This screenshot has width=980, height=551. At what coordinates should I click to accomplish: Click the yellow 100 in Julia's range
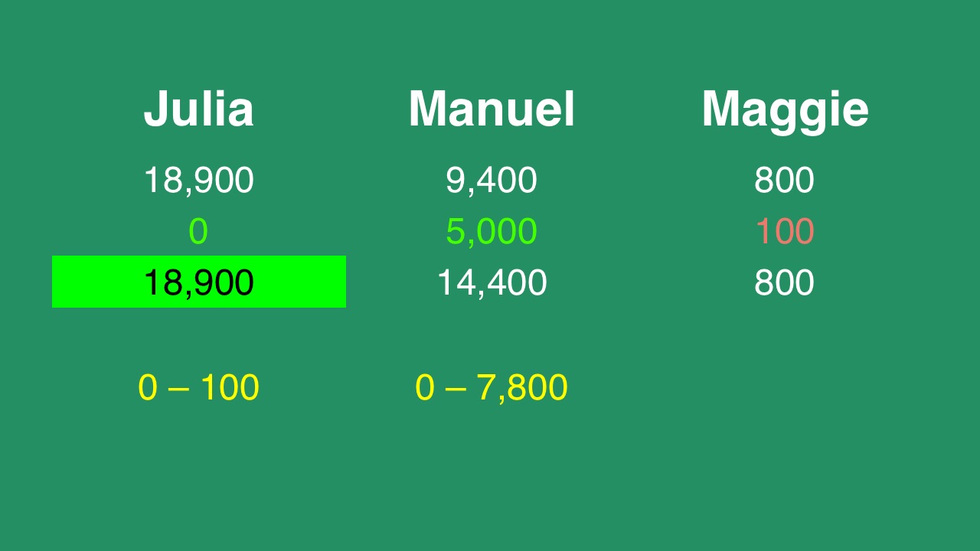(x=229, y=388)
